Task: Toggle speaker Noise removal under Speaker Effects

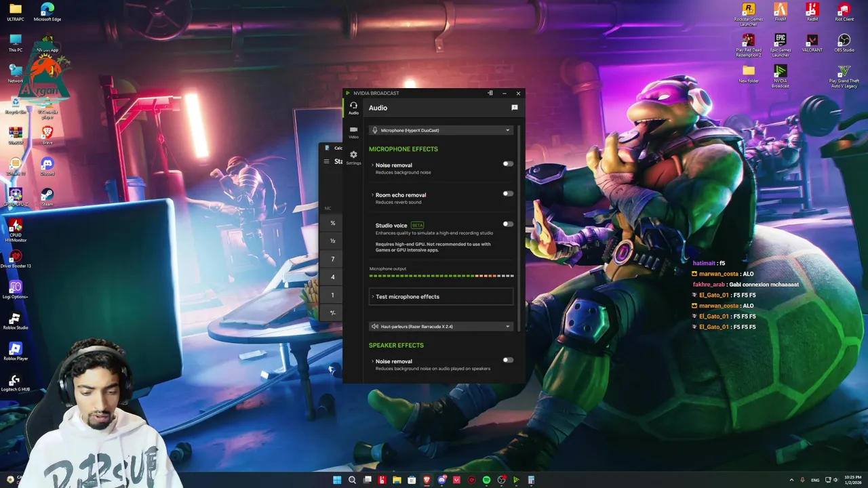Action: [508, 361]
